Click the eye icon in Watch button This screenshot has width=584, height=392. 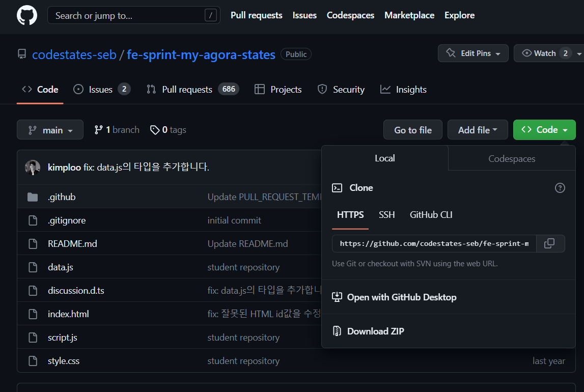point(526,53)
